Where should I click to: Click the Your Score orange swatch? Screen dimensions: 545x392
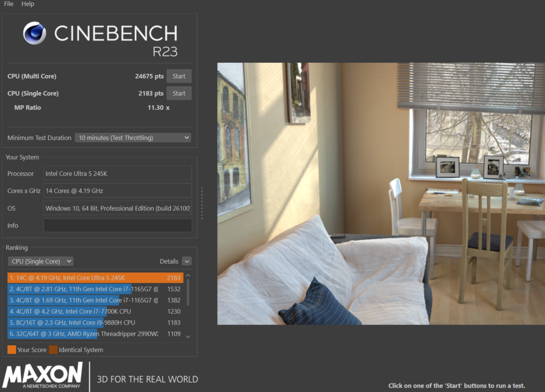[x=11, y=350]
